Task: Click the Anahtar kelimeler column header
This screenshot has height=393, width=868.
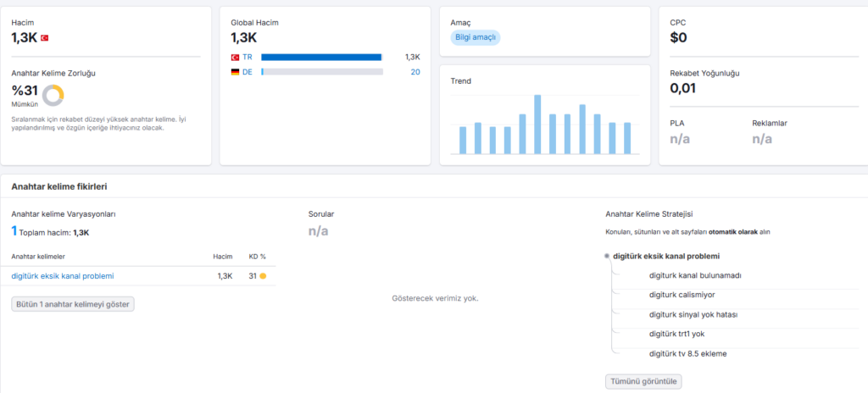Action: click(38, 257)
